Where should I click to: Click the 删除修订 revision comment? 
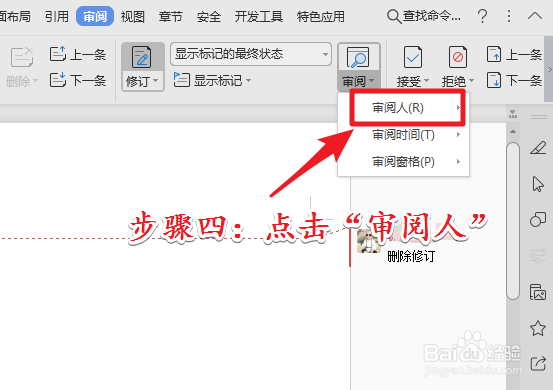(x=411, y=256)
